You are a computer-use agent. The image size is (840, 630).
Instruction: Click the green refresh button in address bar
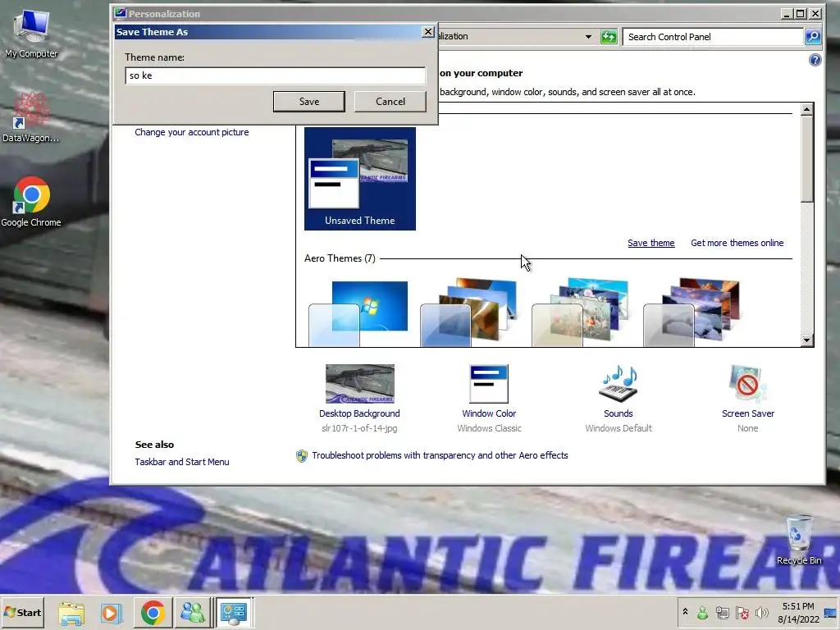[609, 37]
